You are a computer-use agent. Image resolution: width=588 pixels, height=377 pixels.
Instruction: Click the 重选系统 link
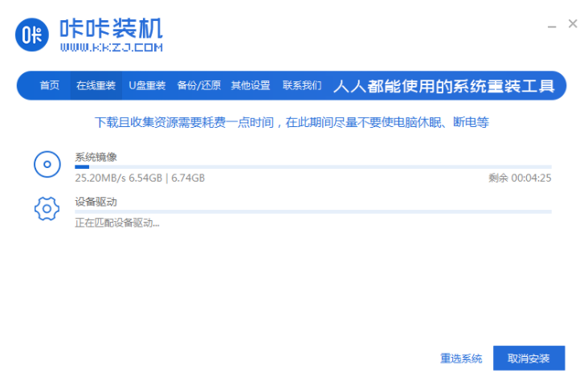coord(461,359)
